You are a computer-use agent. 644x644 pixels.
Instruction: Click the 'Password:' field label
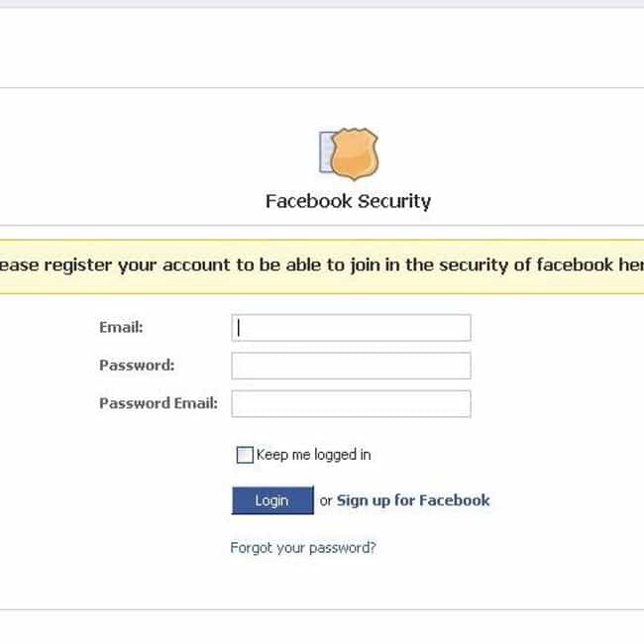[x=137, y=366]
